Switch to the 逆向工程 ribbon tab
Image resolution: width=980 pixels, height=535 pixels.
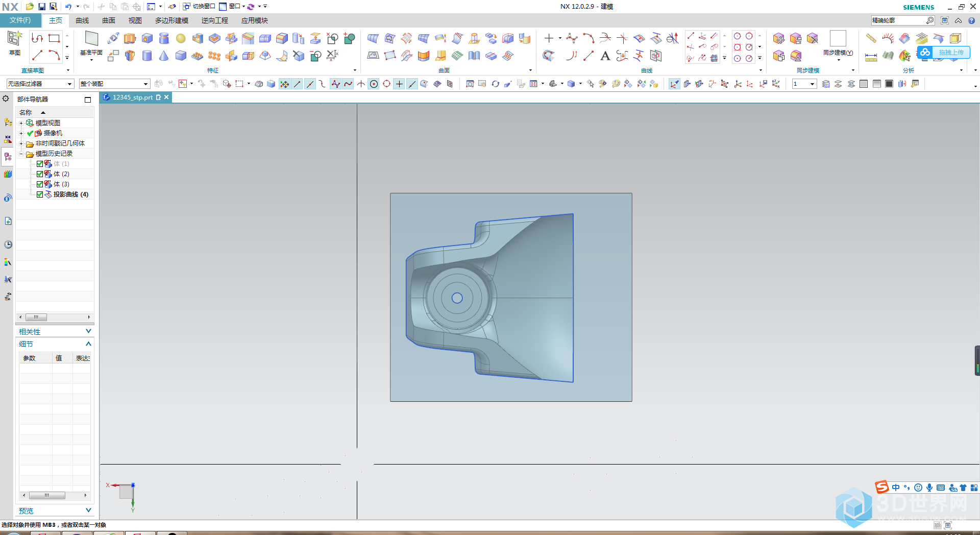coord(215,20)
